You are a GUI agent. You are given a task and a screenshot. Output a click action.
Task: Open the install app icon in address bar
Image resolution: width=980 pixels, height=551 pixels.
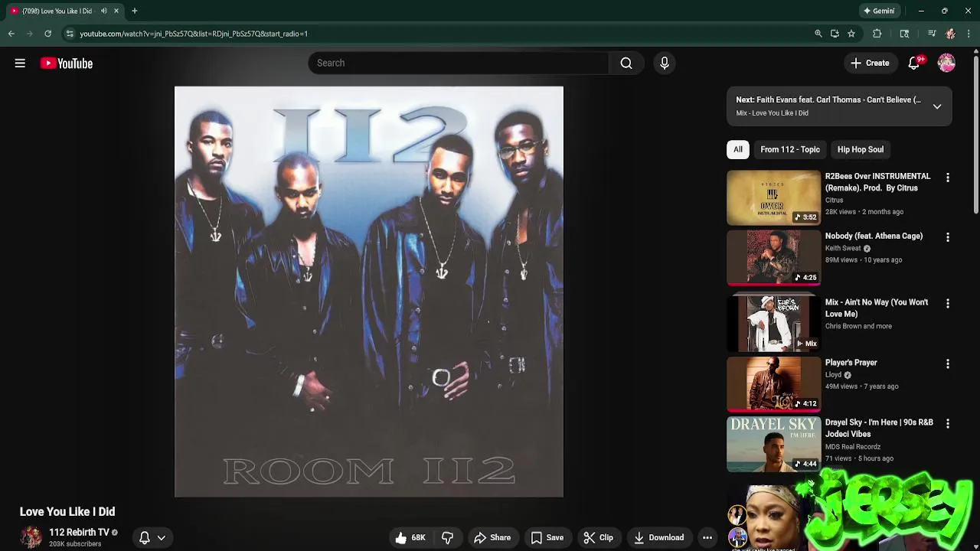point(835,34)
